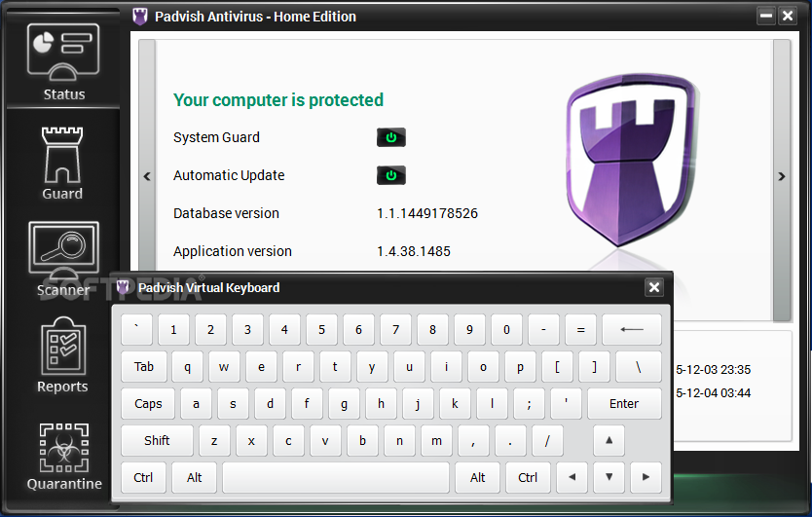Image resolution: width=812 pixels, height=517 pixels.
Task: Click the b key
Action: pos(362,441)
